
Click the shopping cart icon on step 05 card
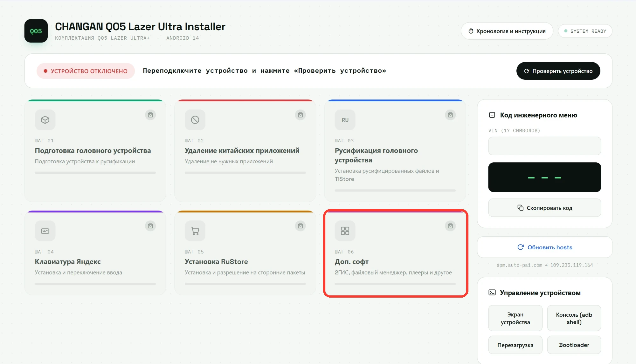coord(195,231)
